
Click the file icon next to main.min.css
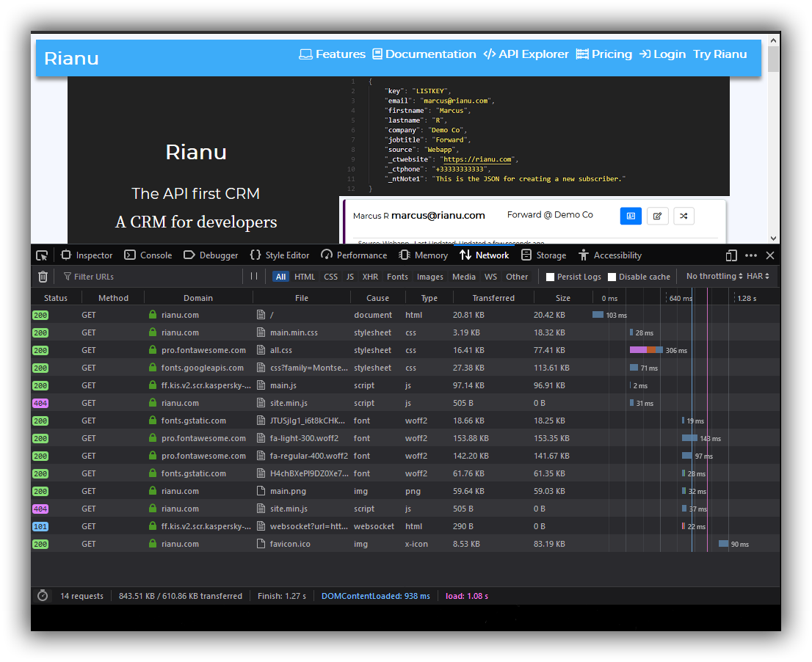(x=261, y=332)
